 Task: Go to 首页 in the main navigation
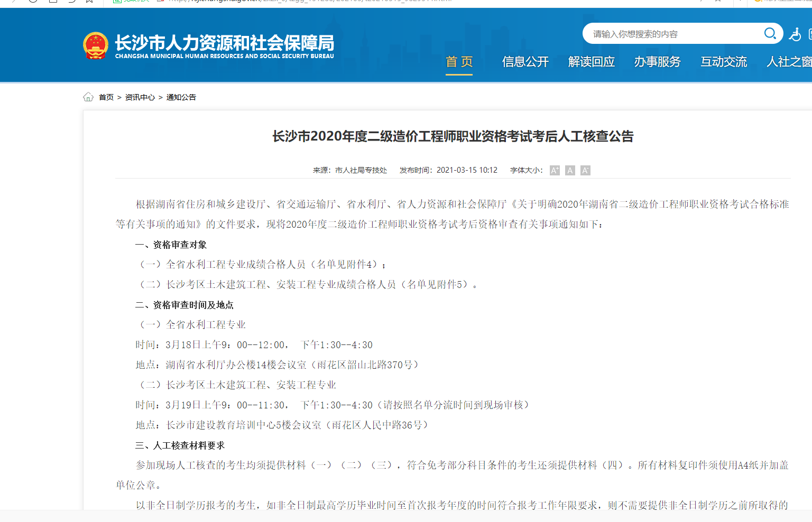tap(459, 62)
